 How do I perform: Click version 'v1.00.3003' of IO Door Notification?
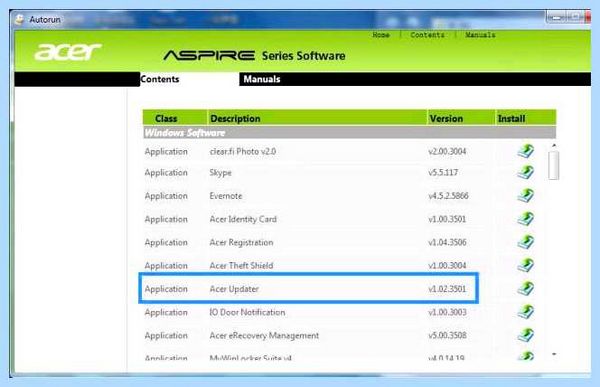(x=447, y=312)
